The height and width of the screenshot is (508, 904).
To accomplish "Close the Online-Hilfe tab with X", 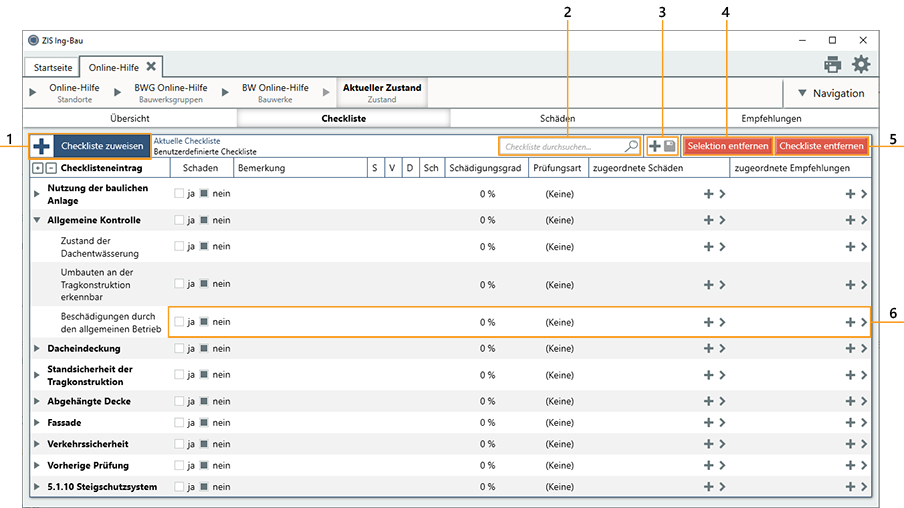I will point(151,67).
